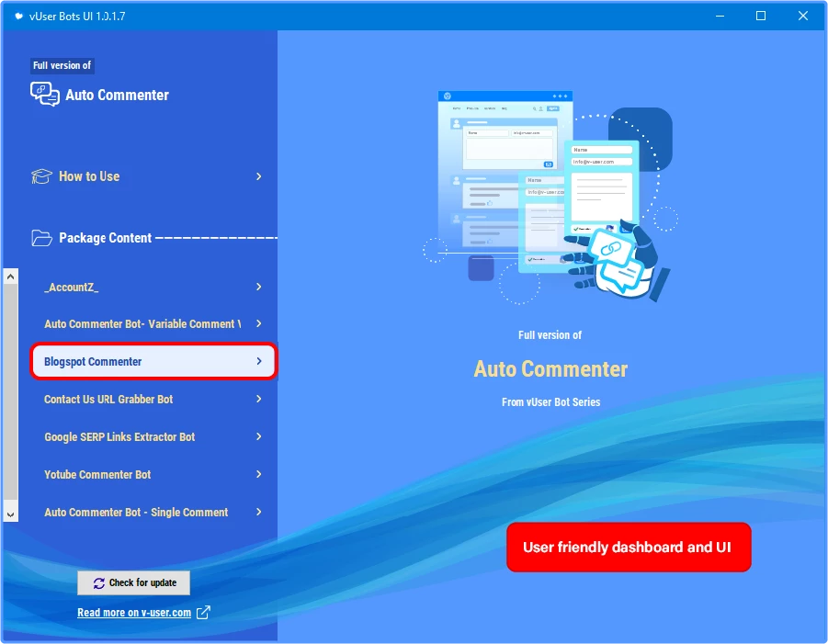Open Contact Us URL Grabber Bot
The width and height of the screenshot is (828, 644).
coord(153,399)
